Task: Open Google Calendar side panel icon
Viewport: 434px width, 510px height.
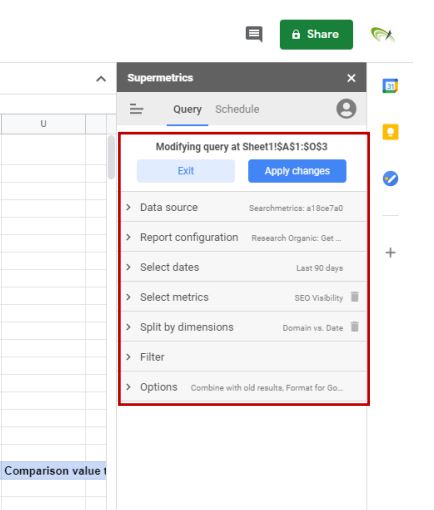Action: pos(390,86)
